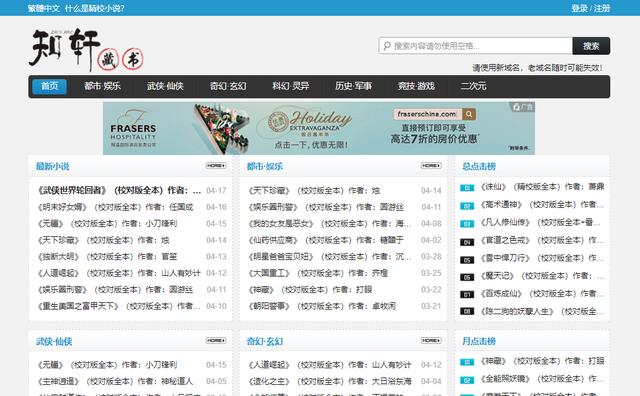Open the 月点击榜 heading
The width and height of the screenshot is (640, 396).
point(479,341)
